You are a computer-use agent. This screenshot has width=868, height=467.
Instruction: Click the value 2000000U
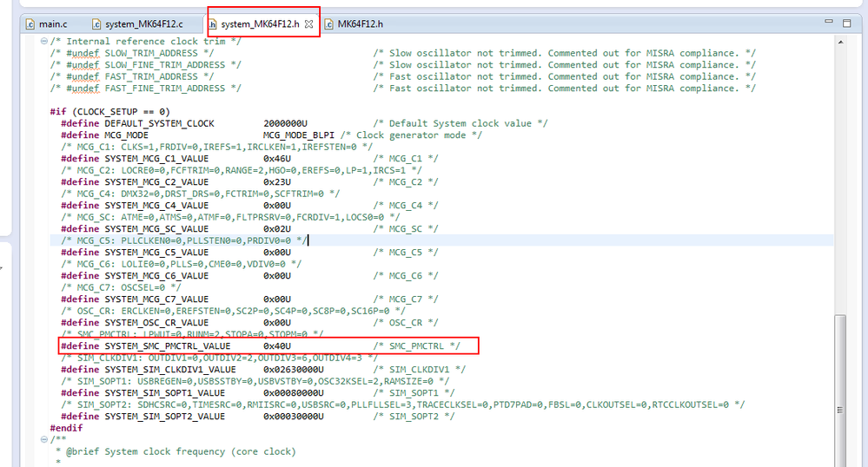(285, 123)
